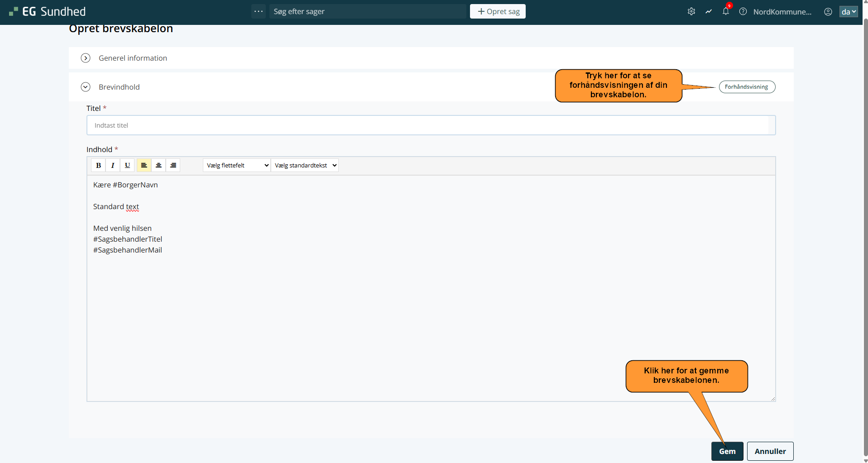868x463 pixels.
Task: Open the help question mark icon
Action: pyautogui.click(x=743, y=12)
